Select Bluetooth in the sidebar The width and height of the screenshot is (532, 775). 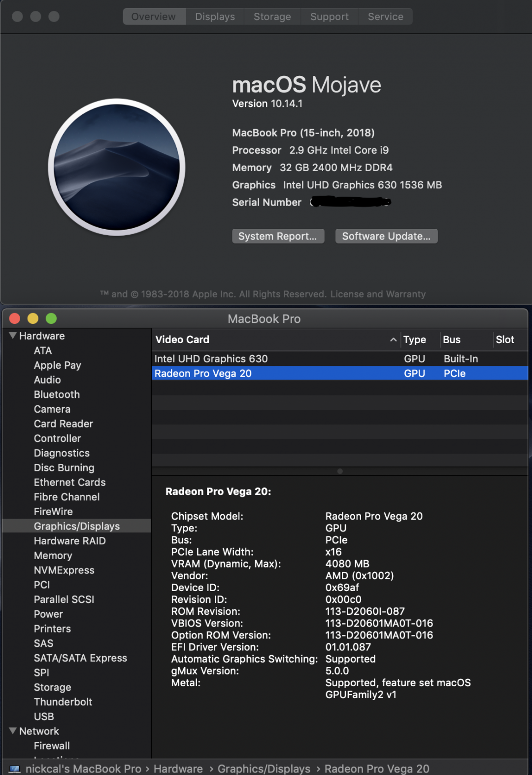pyautogui.click(x=57, y=394)
